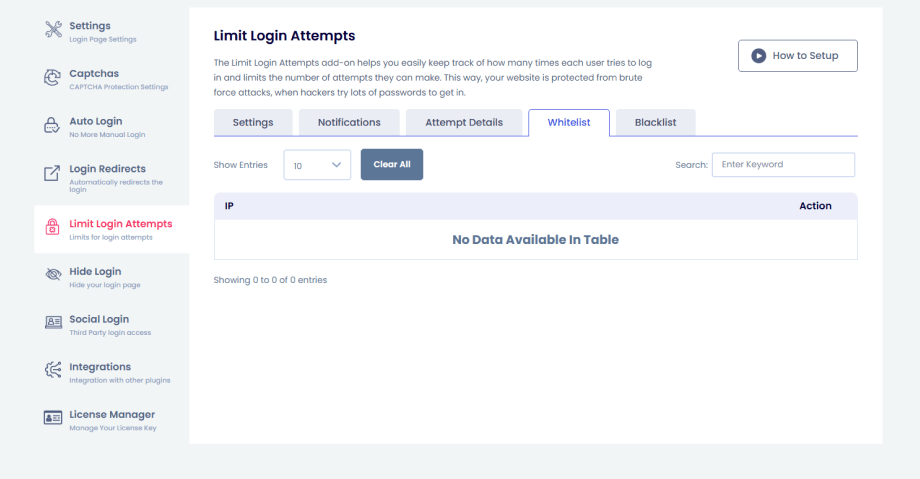Click the 'Search:' label

coord(691,165)
